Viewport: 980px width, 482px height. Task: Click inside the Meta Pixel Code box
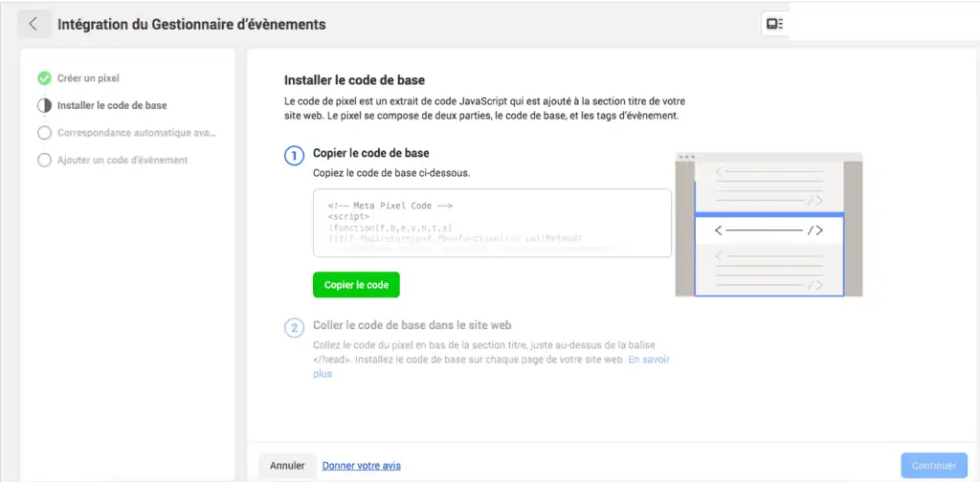click(x=492, y=223)
